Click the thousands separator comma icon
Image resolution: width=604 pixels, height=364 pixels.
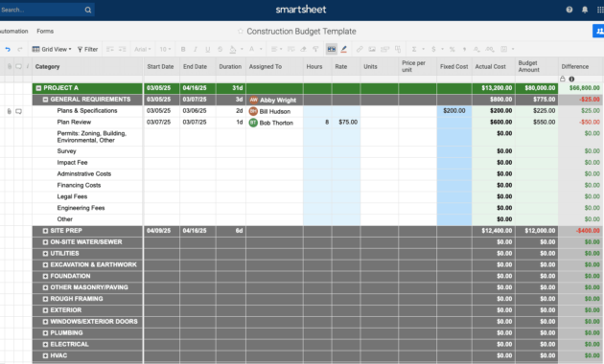click(x=464, y=49)
